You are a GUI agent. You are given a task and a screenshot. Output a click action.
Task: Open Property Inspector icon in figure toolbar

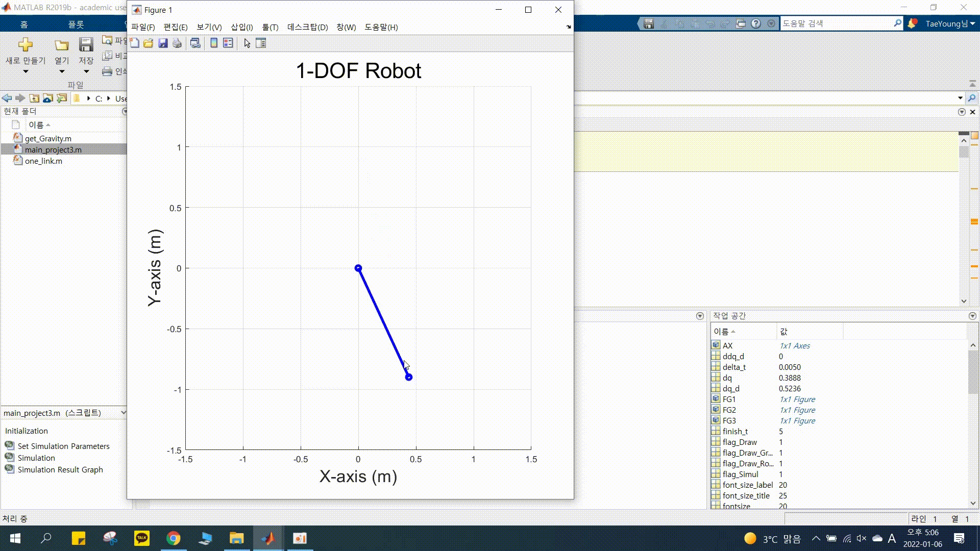pyautogui.click(x=261, y=43)
